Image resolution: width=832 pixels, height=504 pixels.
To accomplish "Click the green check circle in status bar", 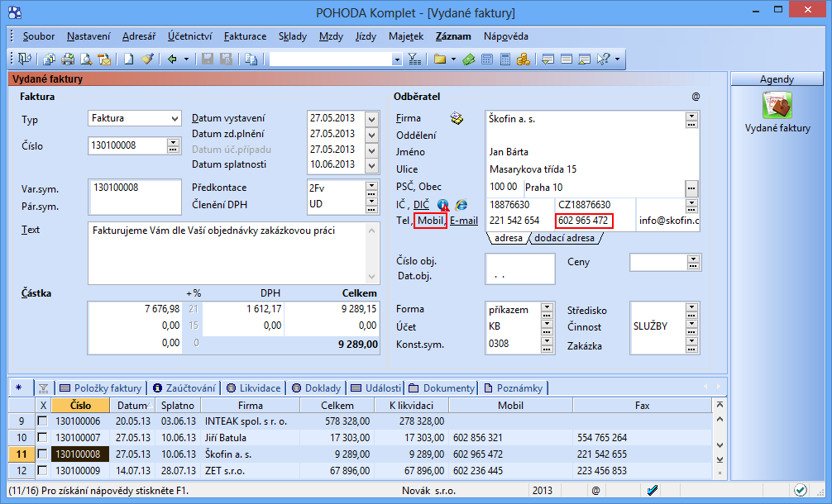I will point(801,490).
